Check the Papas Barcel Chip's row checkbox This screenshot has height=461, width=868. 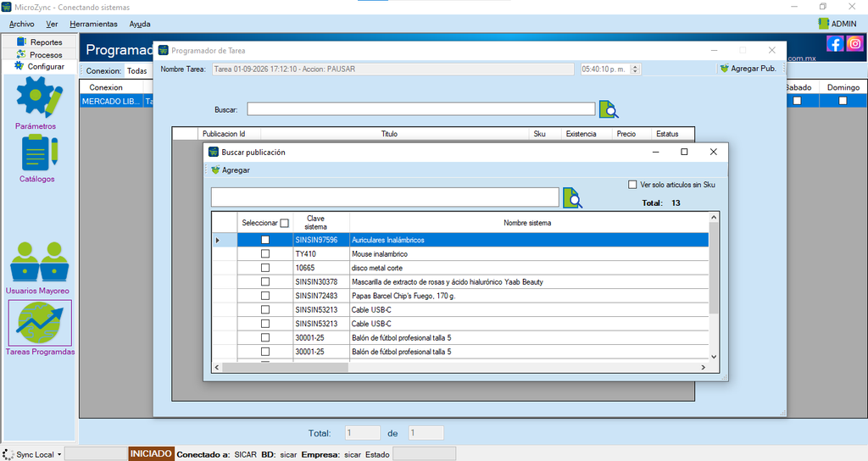tap(265, 296)
